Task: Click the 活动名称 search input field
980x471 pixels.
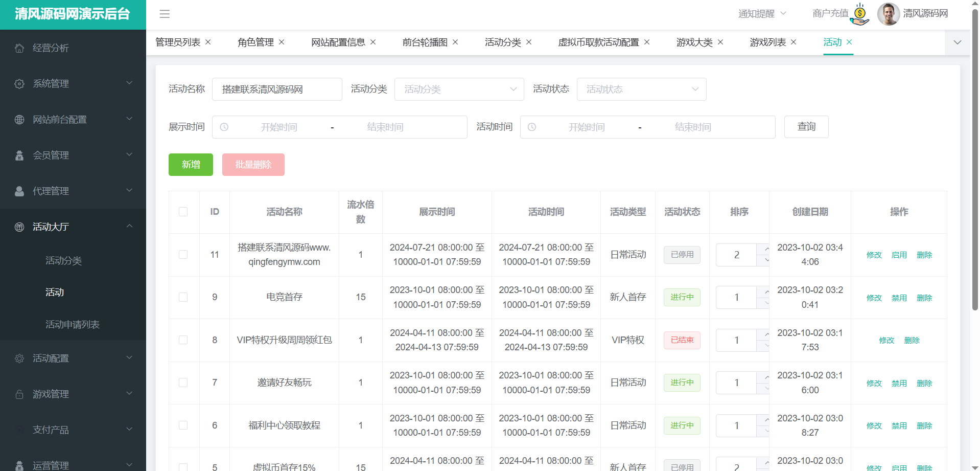Action: (277, 89)
